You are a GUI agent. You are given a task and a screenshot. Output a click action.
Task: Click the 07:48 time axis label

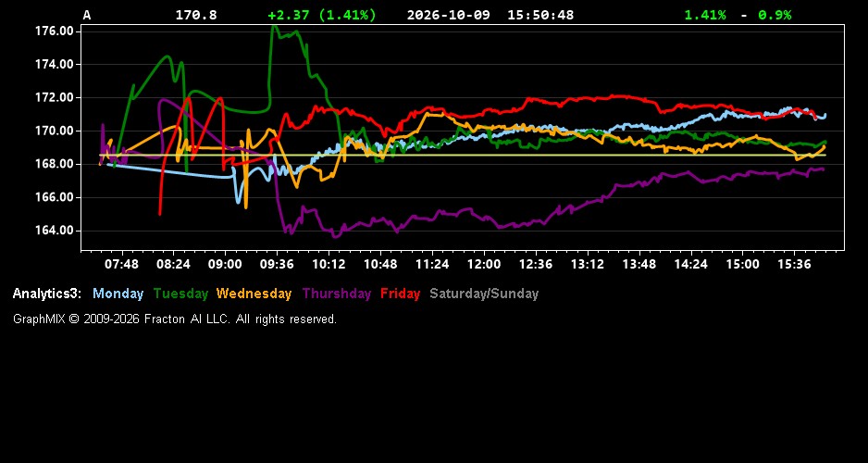coord(121,264)
